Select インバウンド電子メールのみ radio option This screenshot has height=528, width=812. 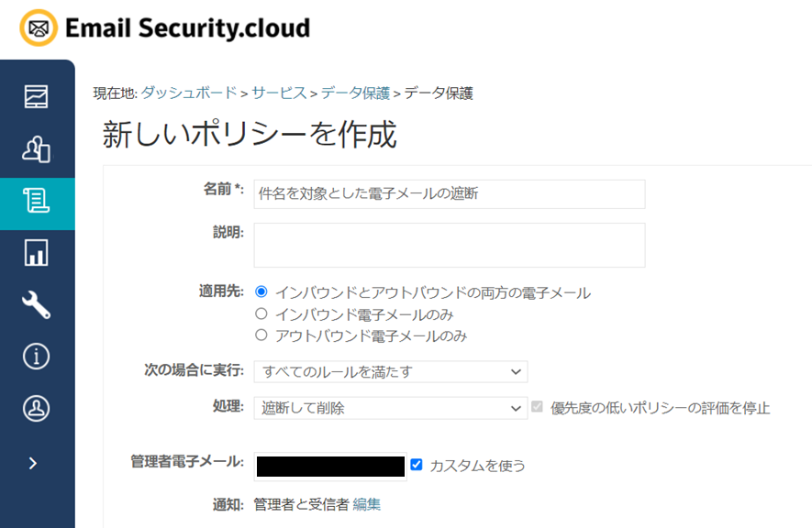point(261,314)
